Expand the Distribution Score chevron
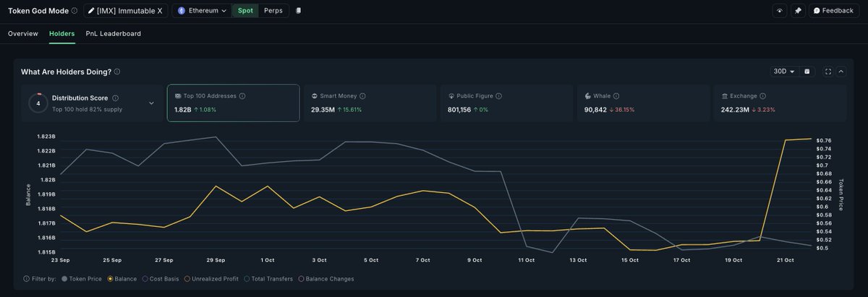Screen dimensions: 868x297 [x=151, y=103]
